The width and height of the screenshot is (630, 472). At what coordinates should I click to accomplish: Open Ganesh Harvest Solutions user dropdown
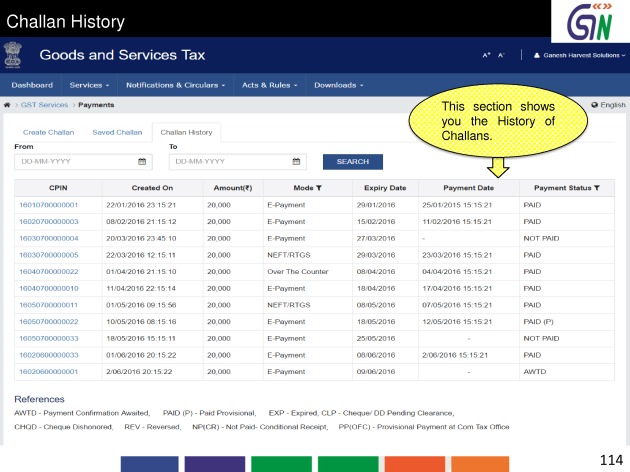tap(580, 55)
